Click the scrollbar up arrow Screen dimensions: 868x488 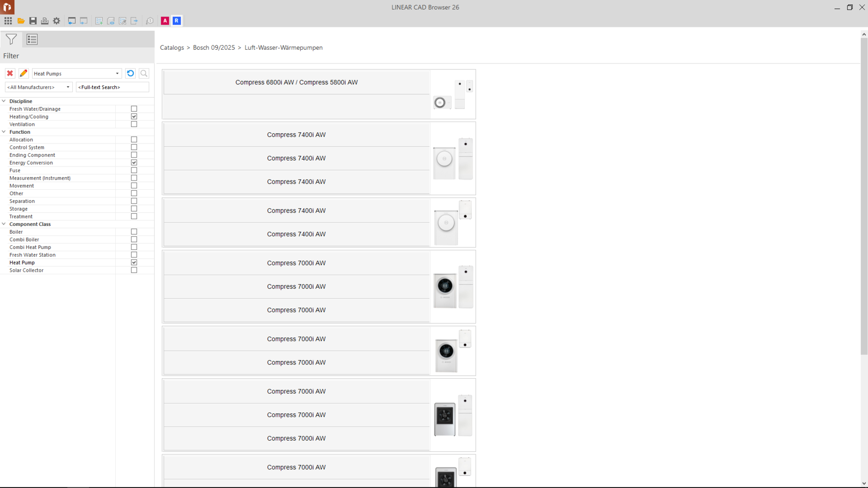tap(864, 34)
